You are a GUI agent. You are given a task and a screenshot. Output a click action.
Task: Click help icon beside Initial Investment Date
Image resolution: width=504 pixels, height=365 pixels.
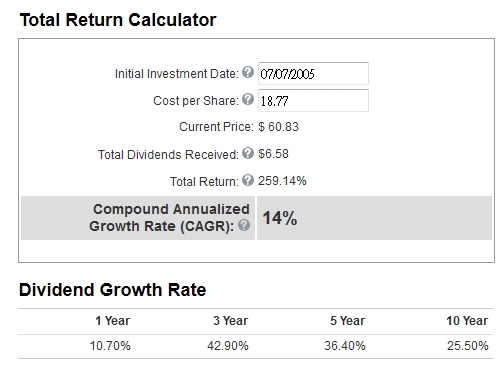[x=248, y=72]
